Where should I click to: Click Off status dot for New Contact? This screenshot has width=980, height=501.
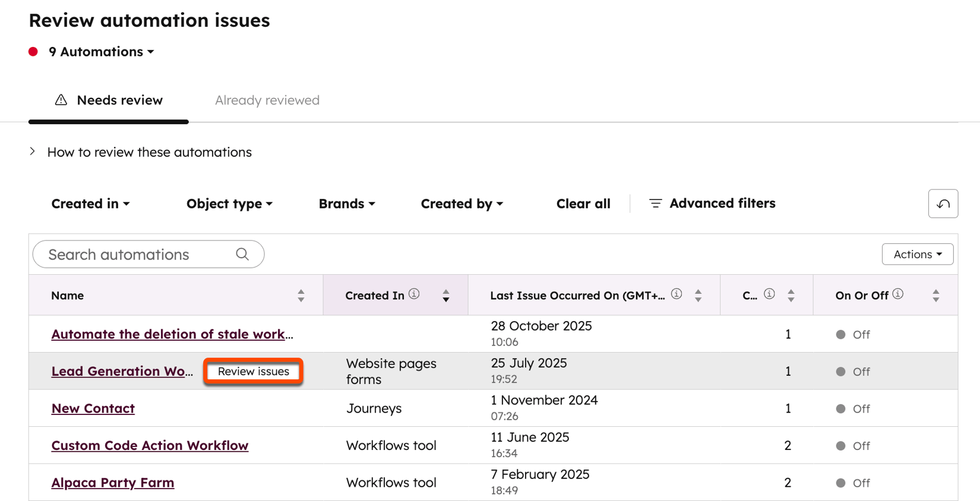tap(840, 408)
